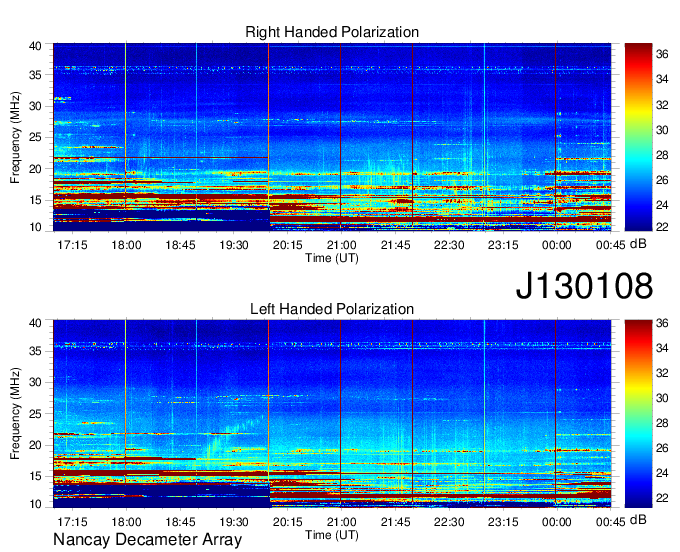Click the 40 MHz tick of left-handed plot
Image resolution: width=680 pixels, height=552 pixels.
(35, 323)
